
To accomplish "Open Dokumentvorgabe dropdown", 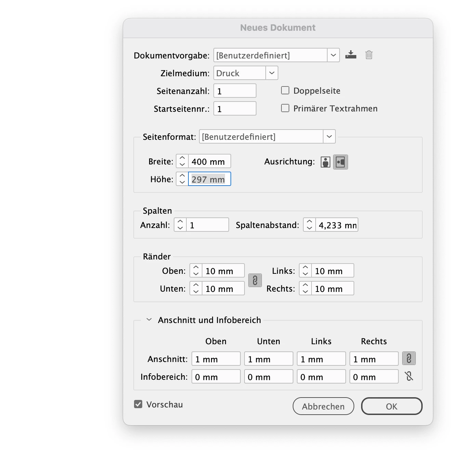I will [x=333, y=55].
